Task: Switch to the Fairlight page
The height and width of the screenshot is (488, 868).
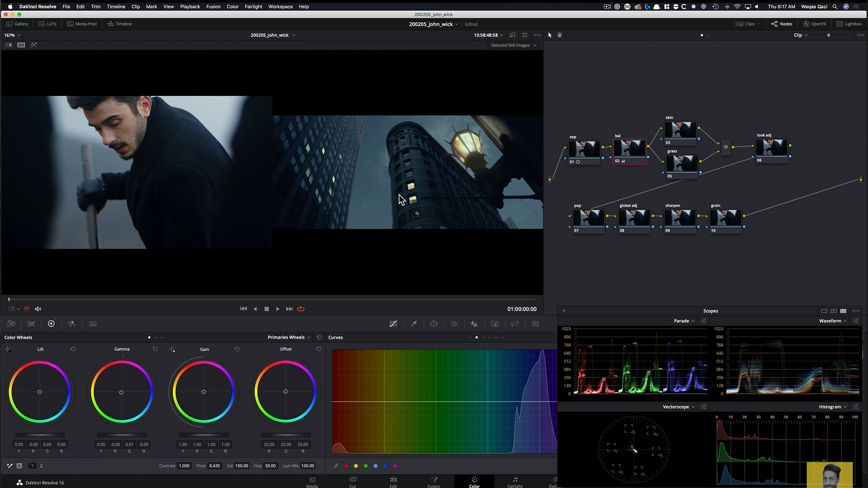Action: (x=515, y=482)
